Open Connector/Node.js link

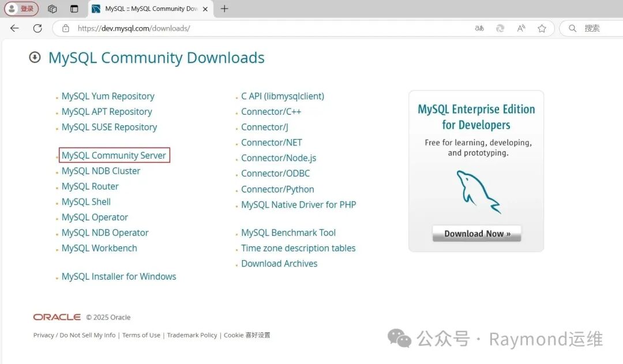click(x=279, y=158)
